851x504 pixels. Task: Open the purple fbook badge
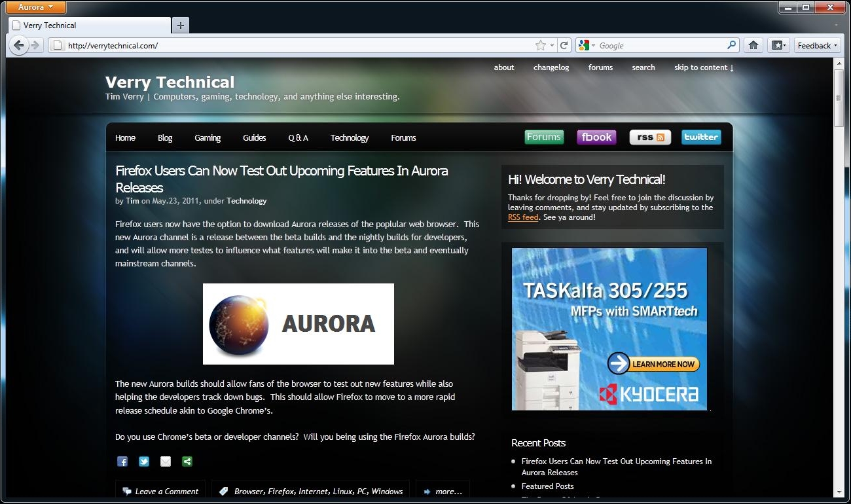pos(596,137)
